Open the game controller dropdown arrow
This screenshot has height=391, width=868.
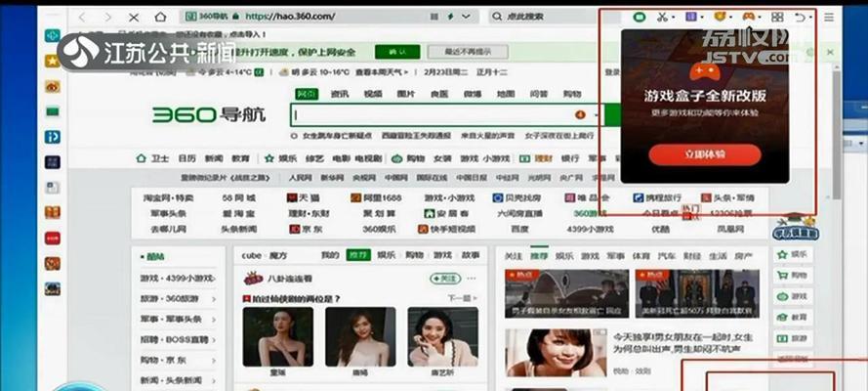click(x=760, y=18)
